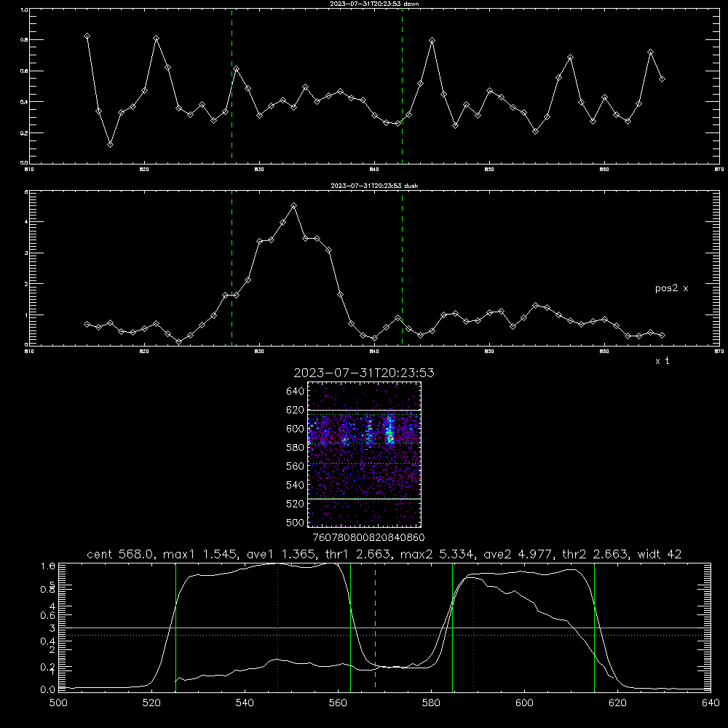The width and height of the screenshot is (728, 728).
Task: Click red dotted line near 589 in bottom plot
Action: pos(474,627)
